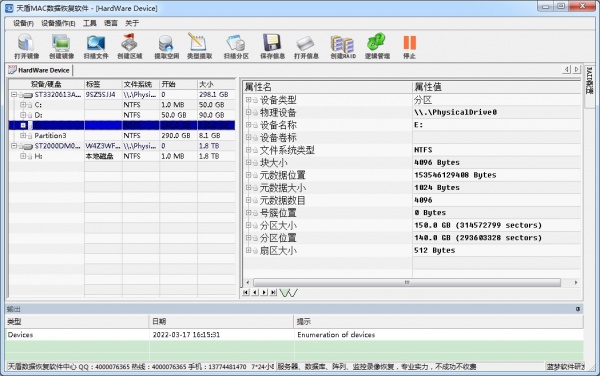Select the H: drive row

[122, 156]
